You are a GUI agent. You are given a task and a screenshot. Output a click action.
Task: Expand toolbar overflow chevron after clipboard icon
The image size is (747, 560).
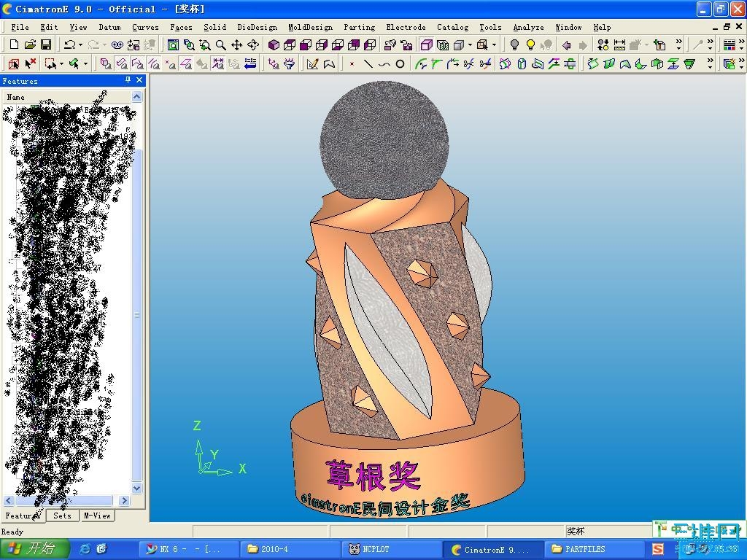click(x=679, y=44)
